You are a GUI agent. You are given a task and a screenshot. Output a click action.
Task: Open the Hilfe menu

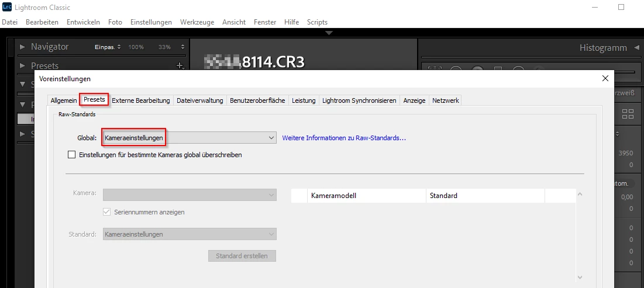292,22
